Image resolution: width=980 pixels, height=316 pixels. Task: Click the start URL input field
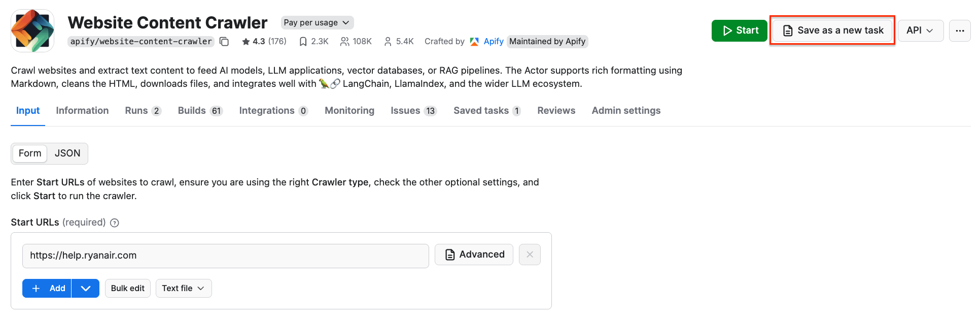coord(225,256)
